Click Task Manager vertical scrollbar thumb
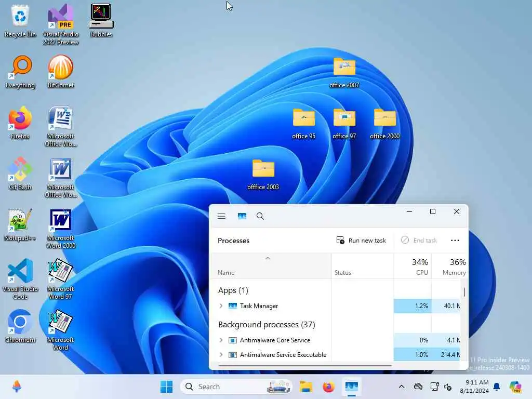The height and width of the screenshot is (399, 532). click(x=464, y=292)
